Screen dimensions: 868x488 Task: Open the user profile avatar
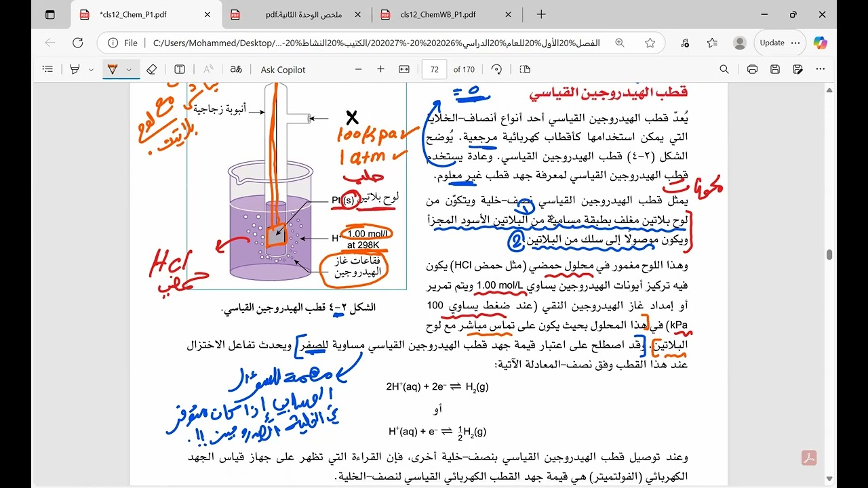click(740, 43)
